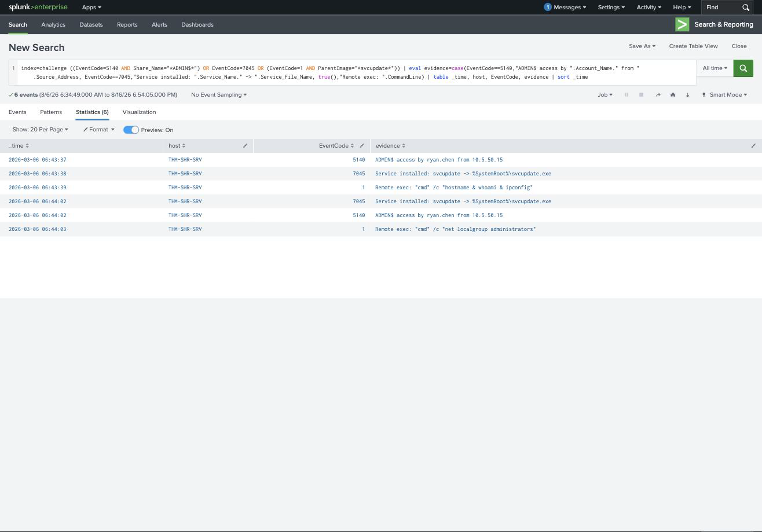Click the hostname & whoami & ipconfig evidence cell

(x=454, y=188)
